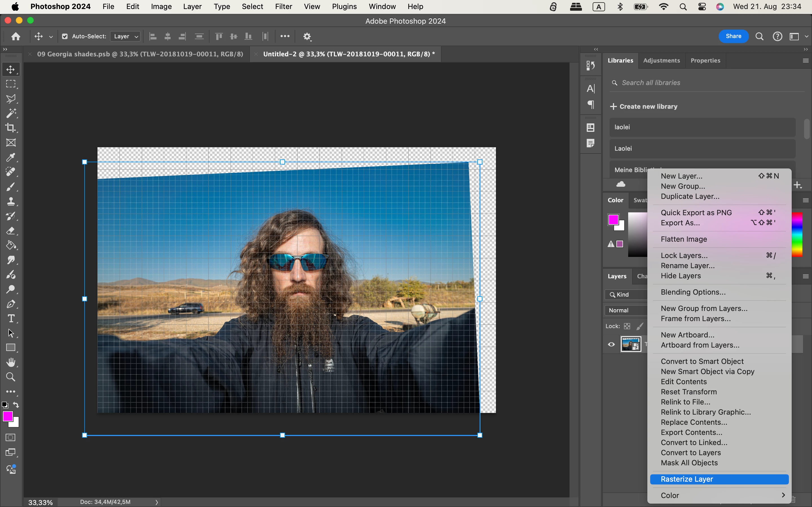
Task: Hide the layer with eye icon
Action: (x=611, y=344)
